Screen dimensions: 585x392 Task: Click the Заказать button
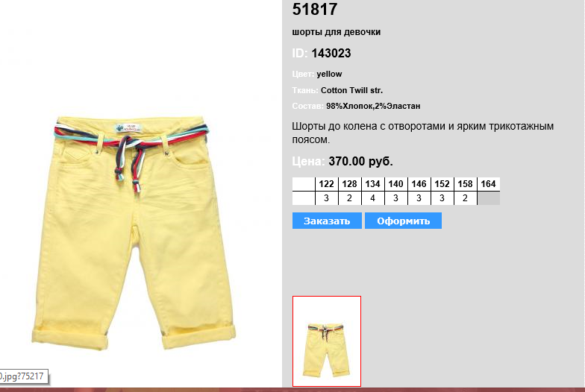click(327, 221)
